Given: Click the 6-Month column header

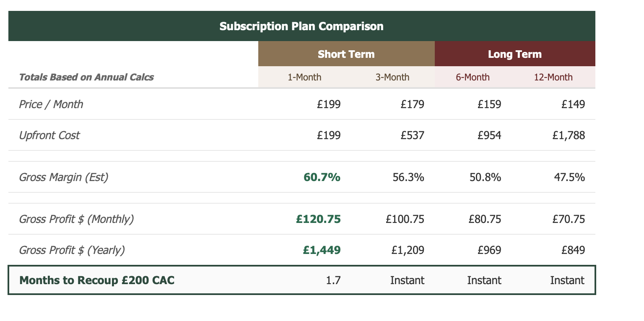Looking at the screenshot, I should click(473, 77).
